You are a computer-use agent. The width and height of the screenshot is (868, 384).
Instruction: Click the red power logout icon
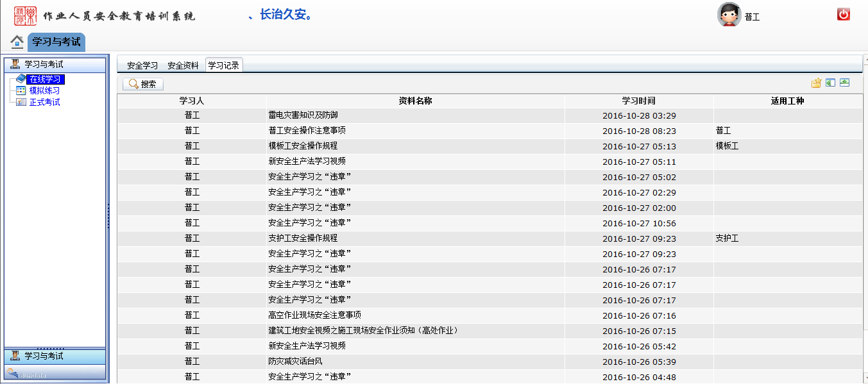pos(844,15)
